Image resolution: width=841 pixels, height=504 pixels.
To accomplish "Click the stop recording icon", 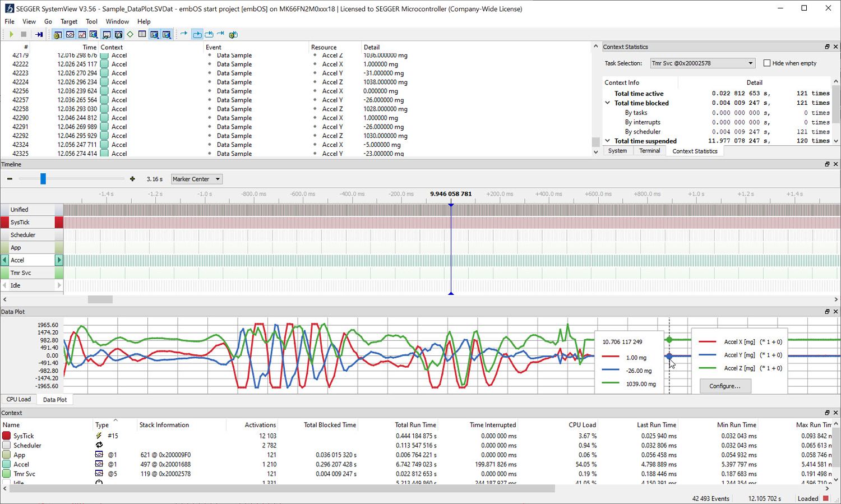I will click(x=24, y=34).
